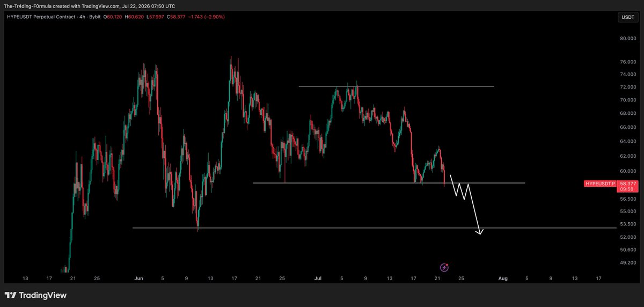Select the long support line near 53.000

tap(374, 228)
